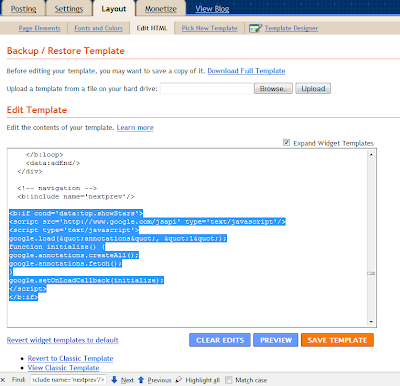Click the Template Designer icon
This screenshot has height=386, width=400.
point(255,28)
